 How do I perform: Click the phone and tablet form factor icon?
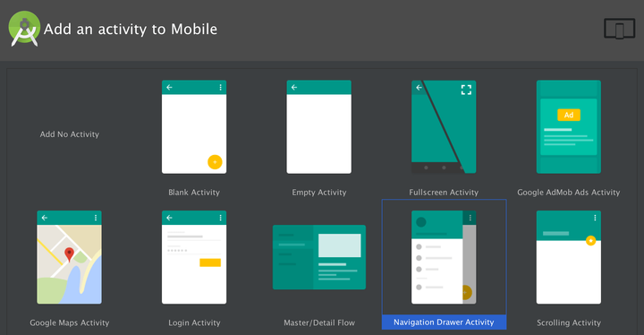[619, 29]
